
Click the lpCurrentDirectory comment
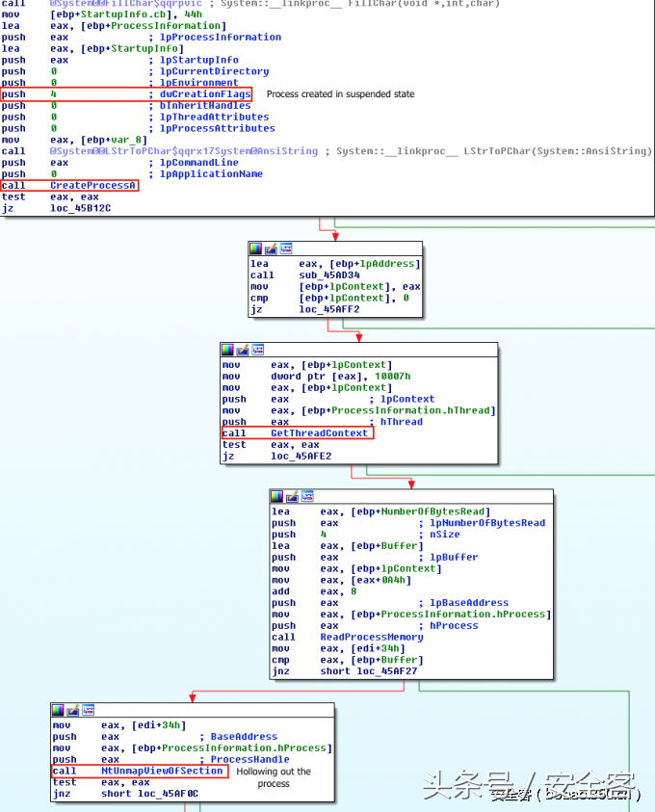[214, 71]
